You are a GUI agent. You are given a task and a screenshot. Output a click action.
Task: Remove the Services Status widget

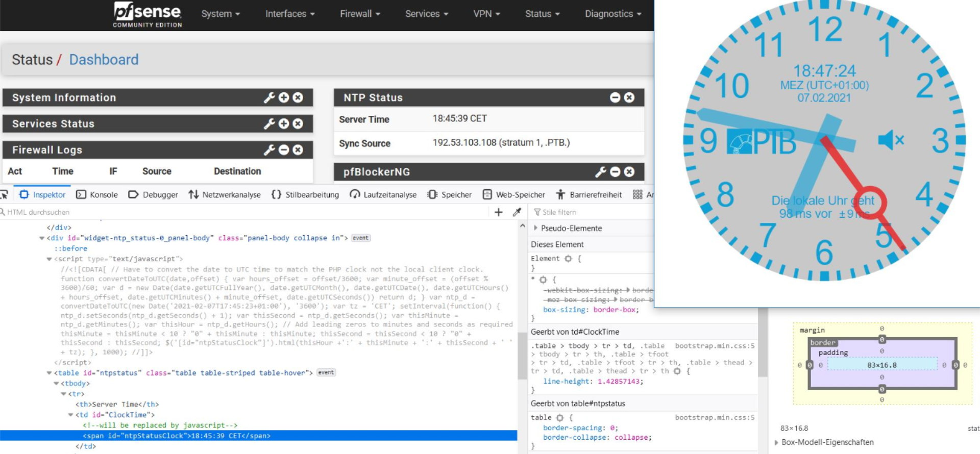click(x=298, y=123)
